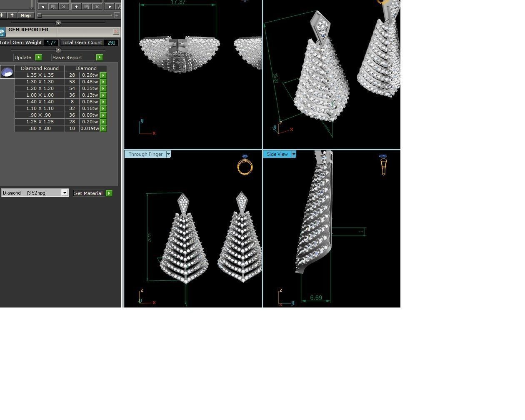Click green arrow for 1.40 X 1.40 row

click(103, 102)
